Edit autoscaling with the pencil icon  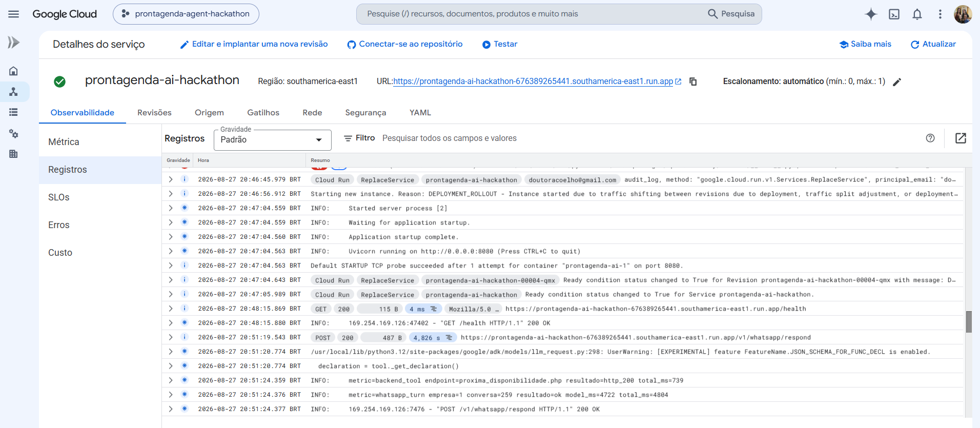tap(897, 82)
